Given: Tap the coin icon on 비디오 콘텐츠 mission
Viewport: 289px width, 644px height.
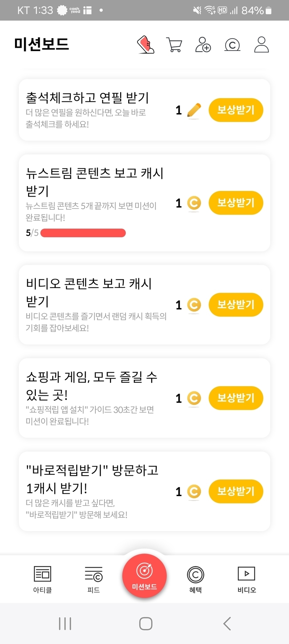Looking at the screenshot, I should point(194,305).
